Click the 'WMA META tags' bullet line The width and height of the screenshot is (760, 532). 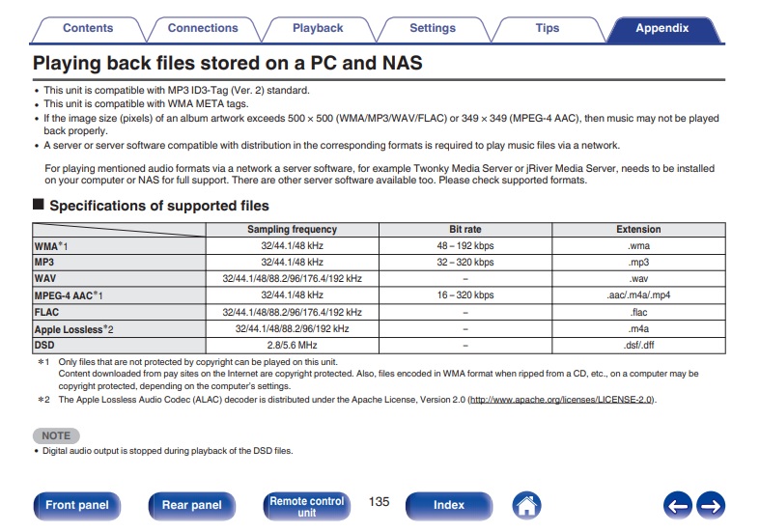[x=146, y=104]
